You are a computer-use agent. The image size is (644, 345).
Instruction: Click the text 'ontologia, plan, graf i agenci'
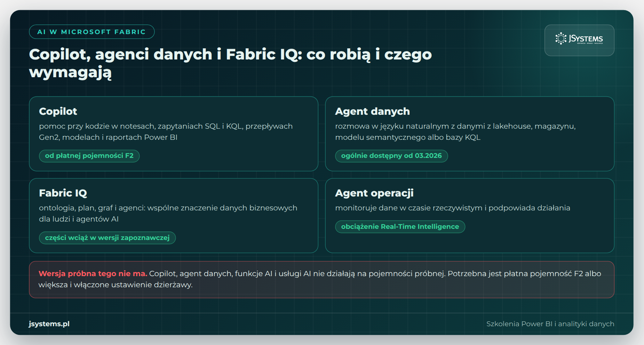92,208
